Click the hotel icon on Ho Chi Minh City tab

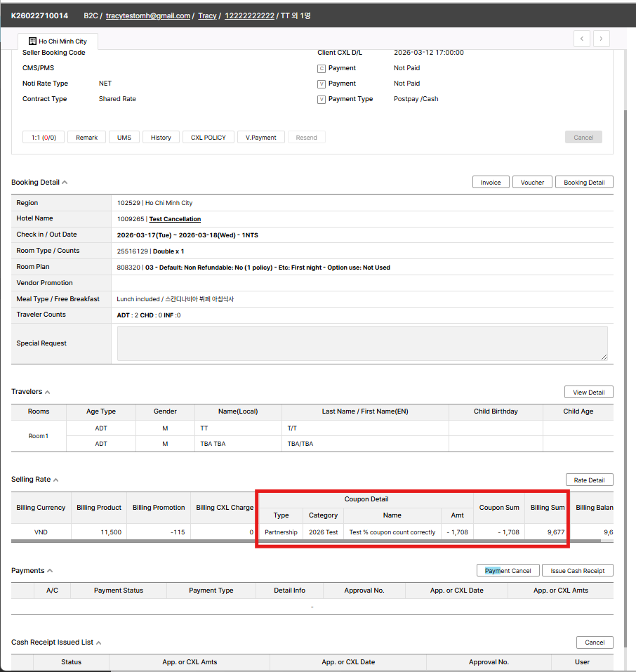pos(32,42)
